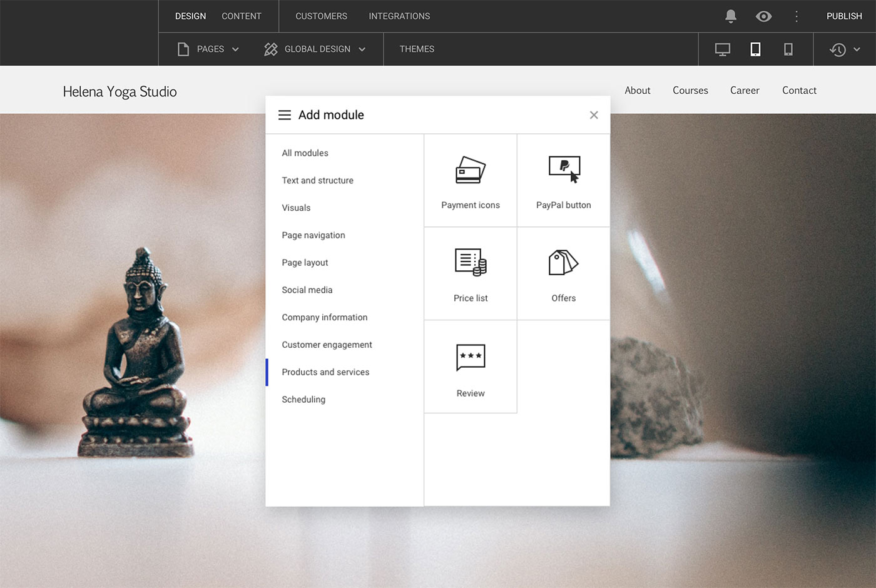Viewport: 876px width, 588px height.
Task: Click the Add module hamburger icon
Action: (285, 115)
